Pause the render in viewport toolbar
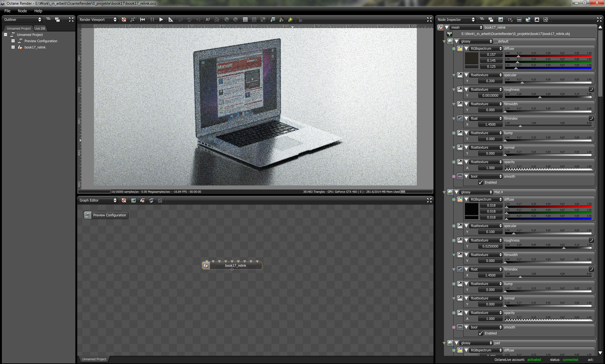This screenshot has height=364, width=605. (152, 20)
